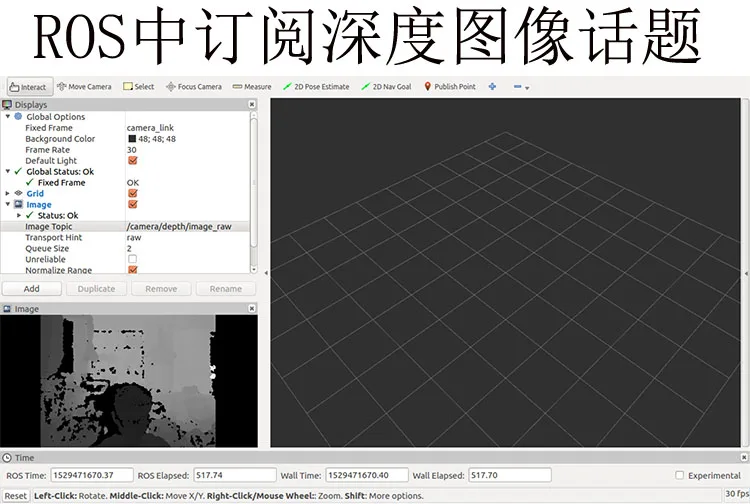Disable the Grid display checkbox
Viewport: 750px width, 504px height.
point(132,194)
